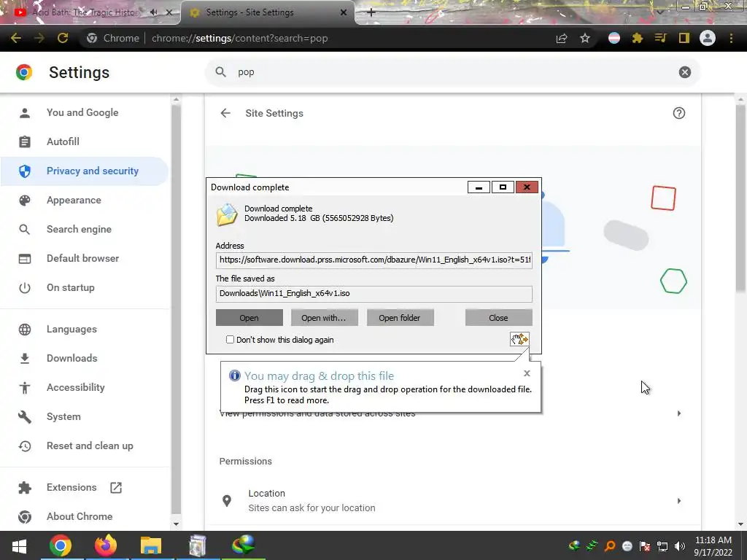Click the Windows Security flag tray icon
The height and width of the screenshot is (560, 747).
point(645,546)
